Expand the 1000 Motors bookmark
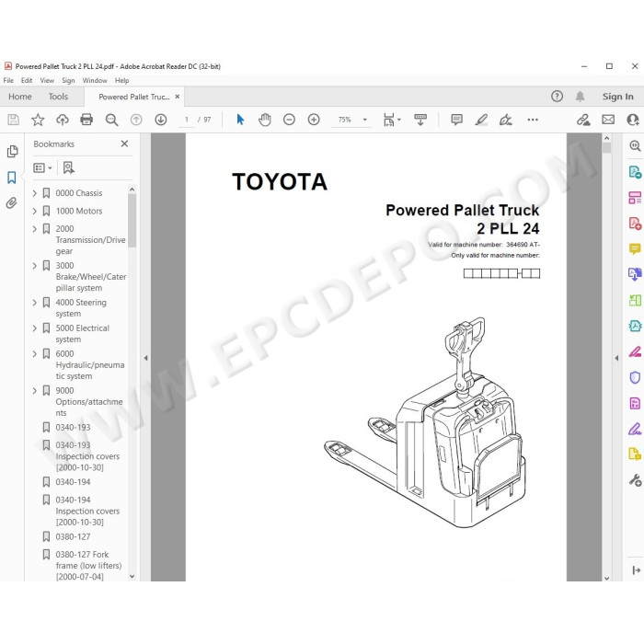The height and width of the screenshot is (644, 644). pyautogui.click(x=35, y=211)
